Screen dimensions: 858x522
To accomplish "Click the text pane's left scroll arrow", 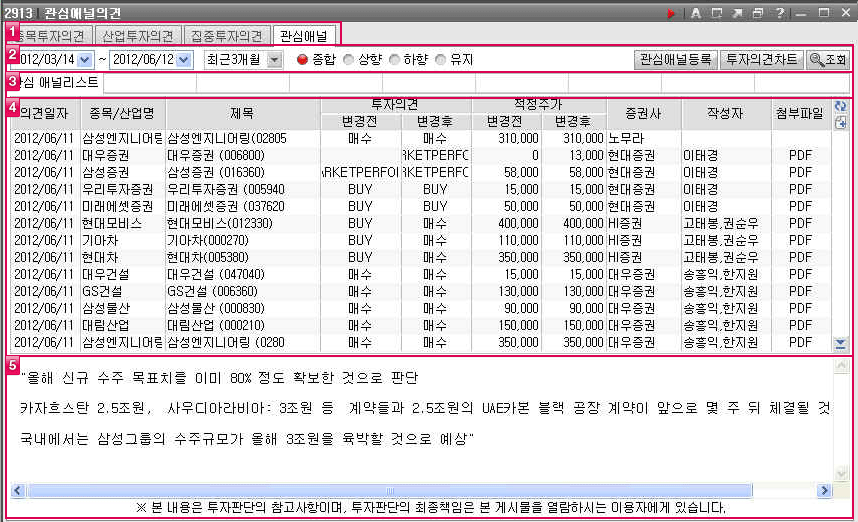I will (18, 490).
